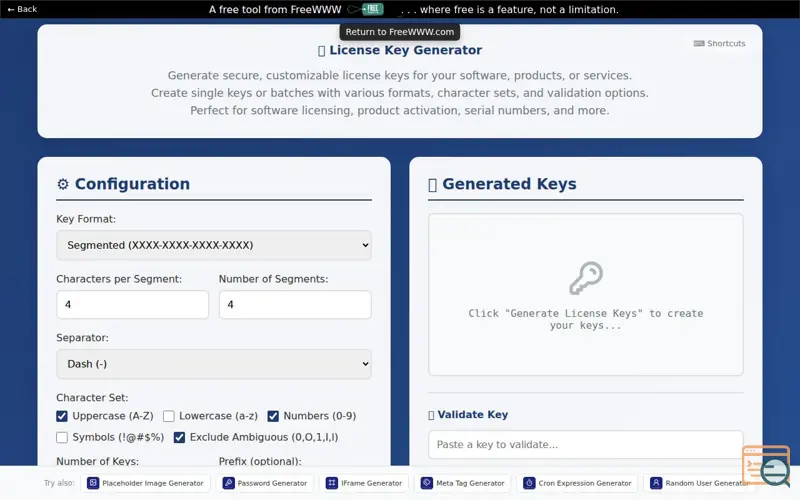Open the Separator dropdown

(x=214, y=364)
